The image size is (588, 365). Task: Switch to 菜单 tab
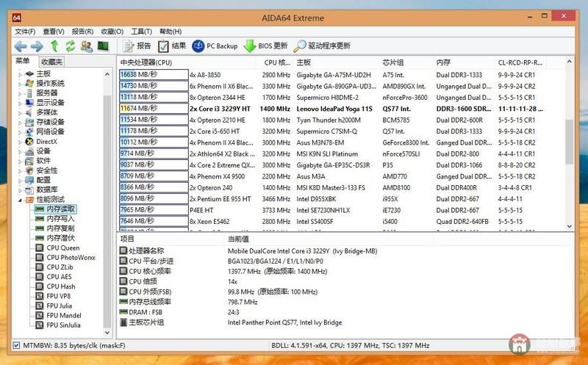point(22,61)
